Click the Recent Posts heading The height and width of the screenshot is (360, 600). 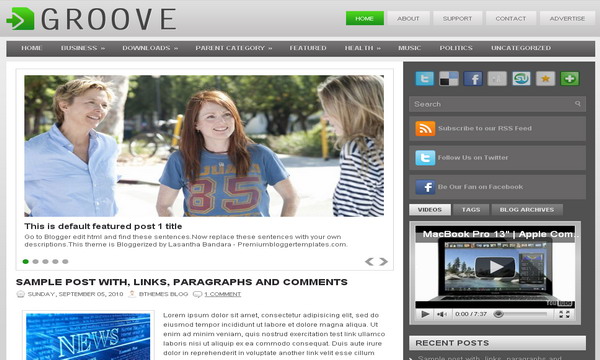coord(452,343)
